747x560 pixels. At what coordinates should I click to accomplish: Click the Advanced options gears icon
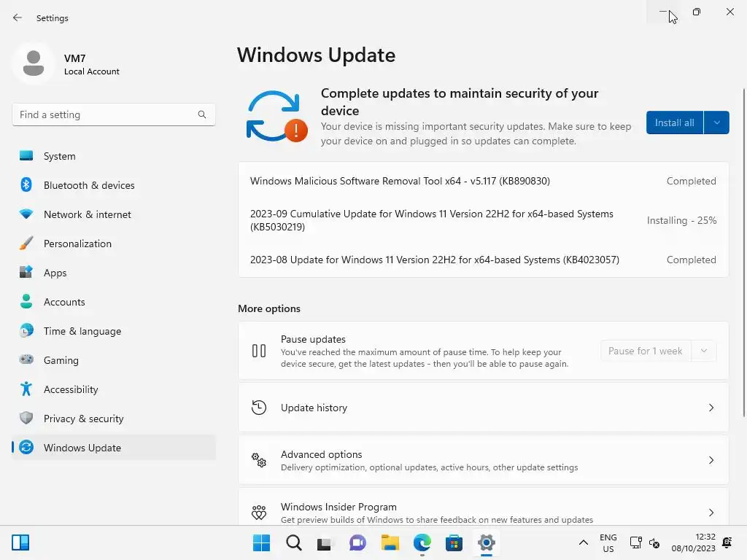259,460
